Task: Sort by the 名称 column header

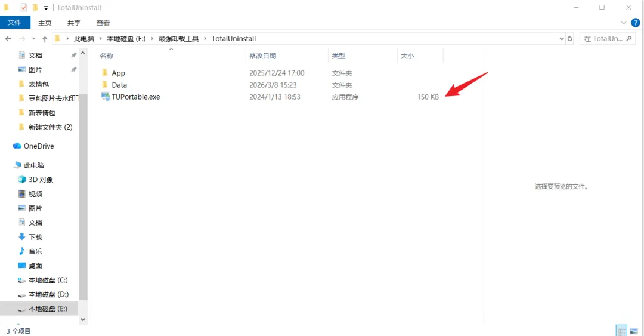Action: click(107, 56)
